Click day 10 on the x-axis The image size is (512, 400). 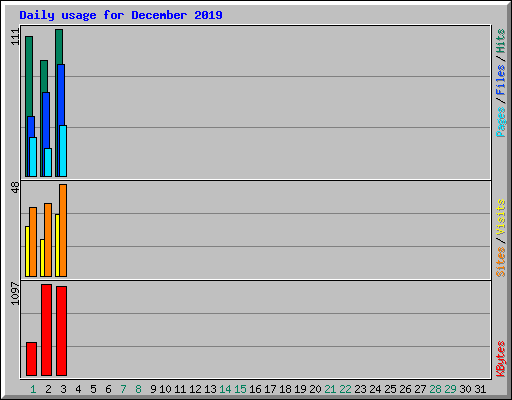coord(165,389)
